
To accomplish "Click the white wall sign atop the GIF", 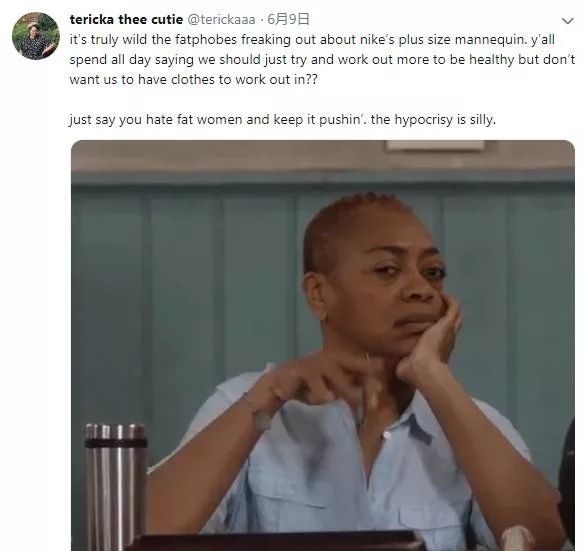I will click(x=435, y=145).
